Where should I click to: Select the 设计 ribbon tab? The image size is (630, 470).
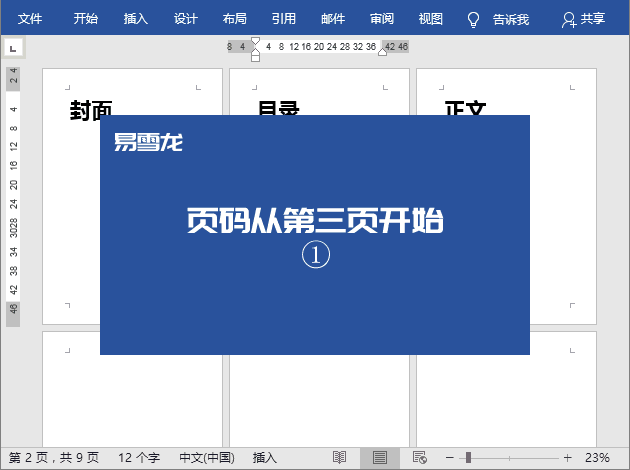coord(185,18)
